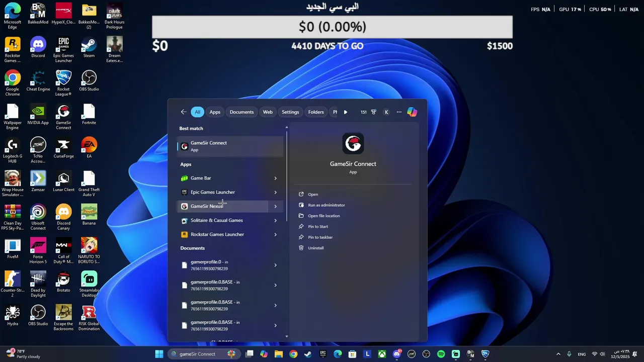Show more search filters arrow
644x362 pixels.
tap(345, 112)
